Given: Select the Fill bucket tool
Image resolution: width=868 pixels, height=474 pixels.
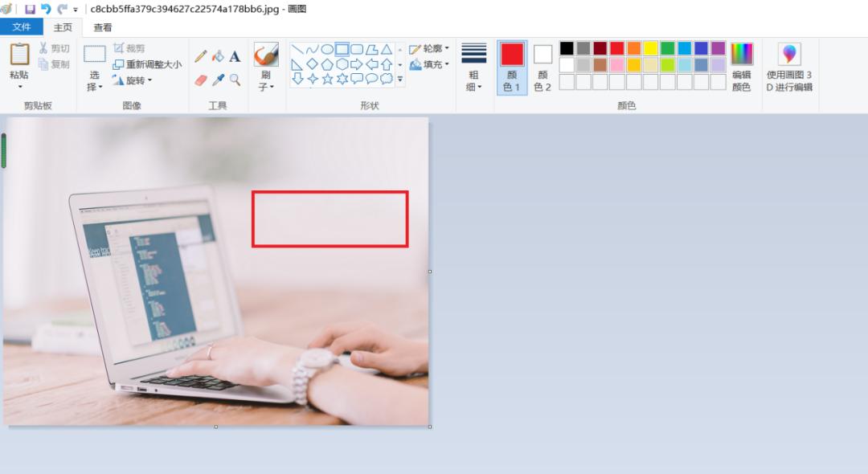Looking at the screenshot, I should (x=218, y=56).
